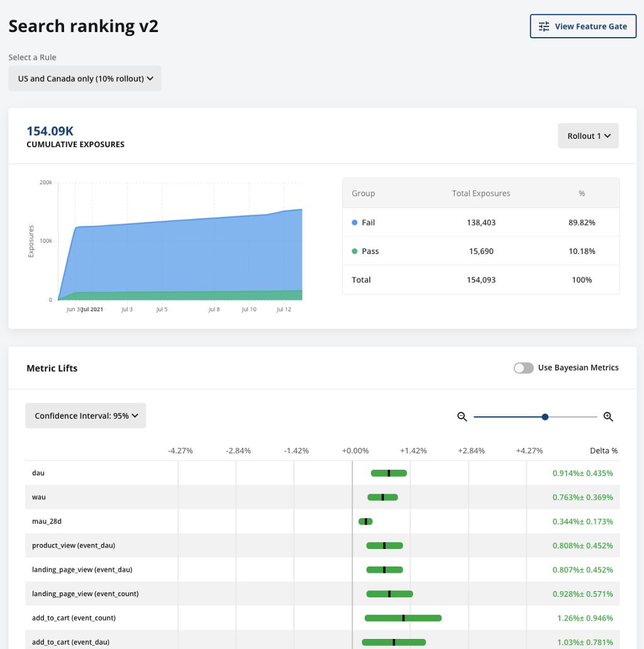The height and width of the screenshot is (649, 644).
Task: Open the Select a Rule dropdown
Action: tap(85, 79)
